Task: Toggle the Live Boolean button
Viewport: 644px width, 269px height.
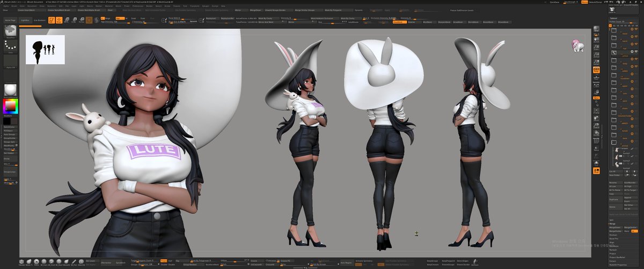Action: click(x=40, y=20)
